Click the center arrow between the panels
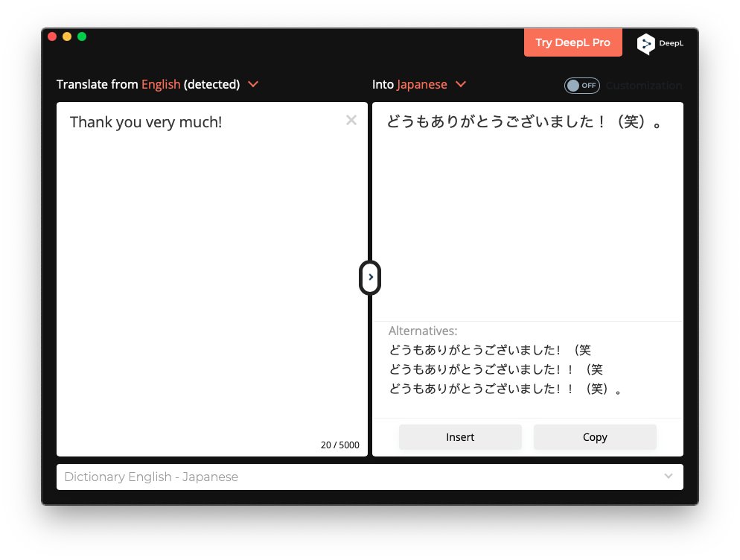 370,277
